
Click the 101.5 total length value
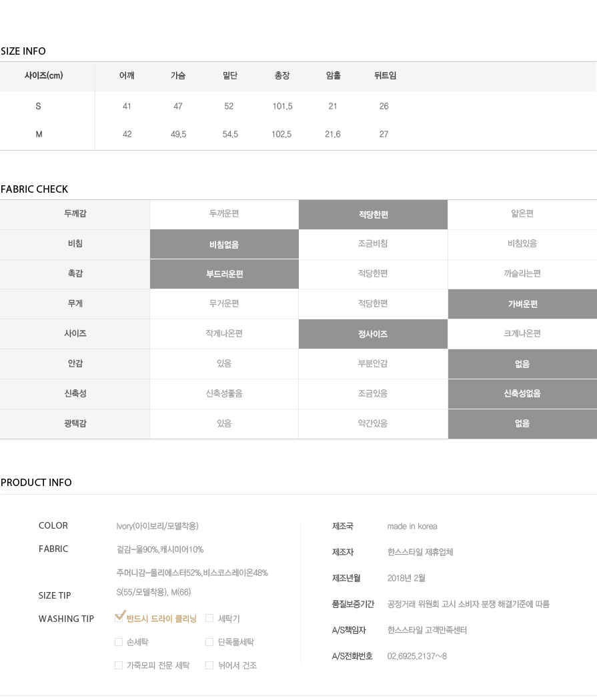(282, 106)
